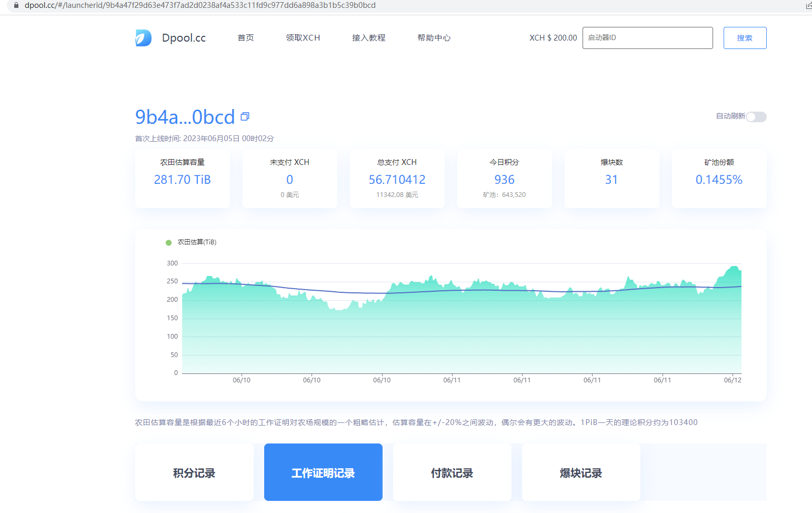Click the copy icon beside 9b4a...0bcd
The image size is (812, 513).
coord(245,116)
